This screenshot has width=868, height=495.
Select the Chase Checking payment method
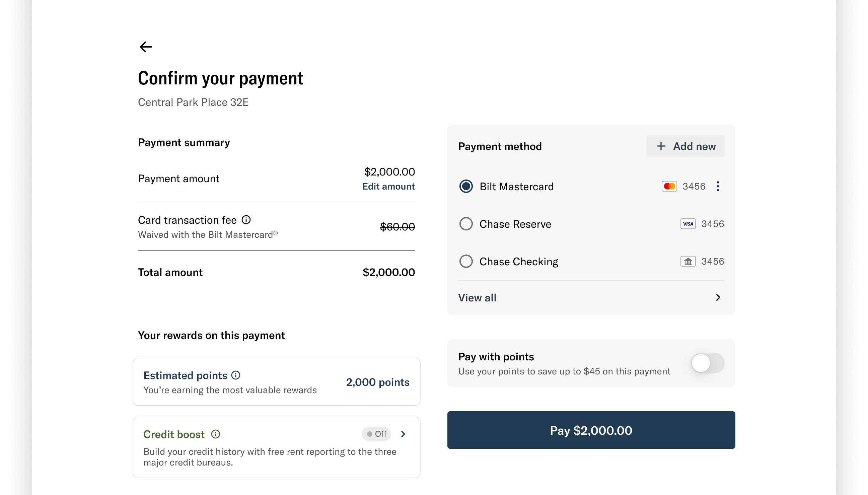coord(466,261)
